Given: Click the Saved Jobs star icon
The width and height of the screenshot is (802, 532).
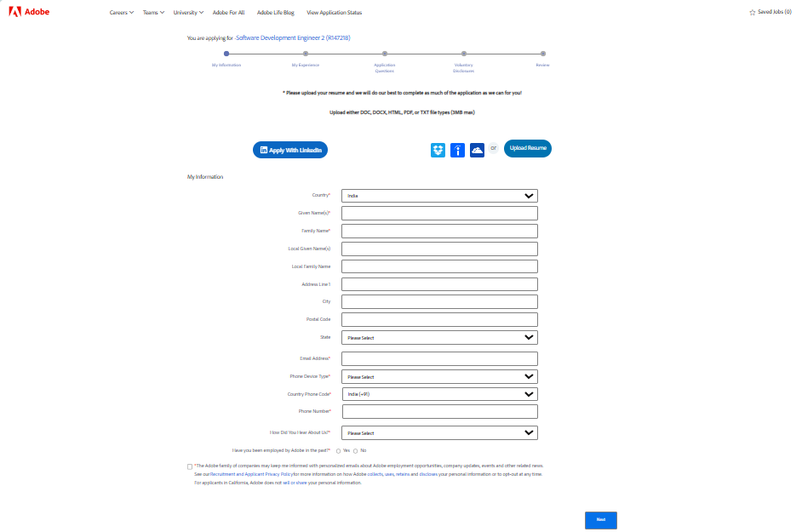Looking at the screenshot, I should click(752, 13).
